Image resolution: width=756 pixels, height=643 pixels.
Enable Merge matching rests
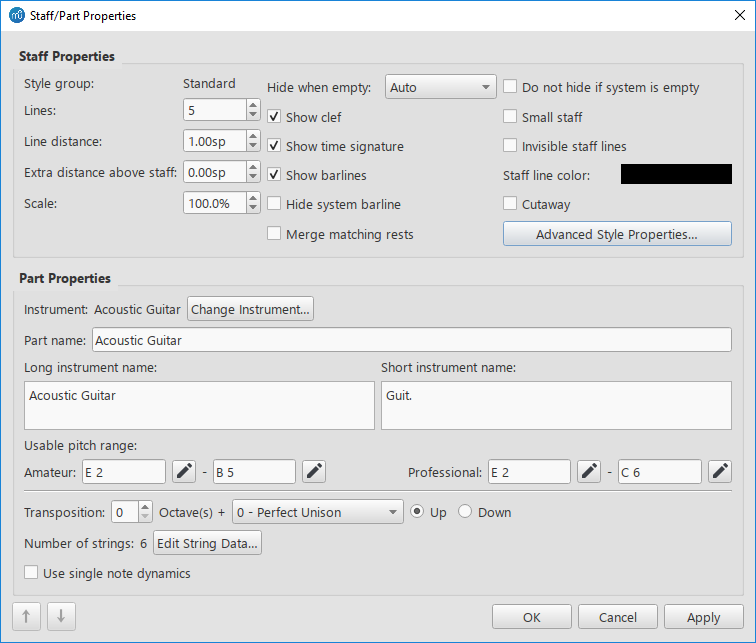(275, 234)
